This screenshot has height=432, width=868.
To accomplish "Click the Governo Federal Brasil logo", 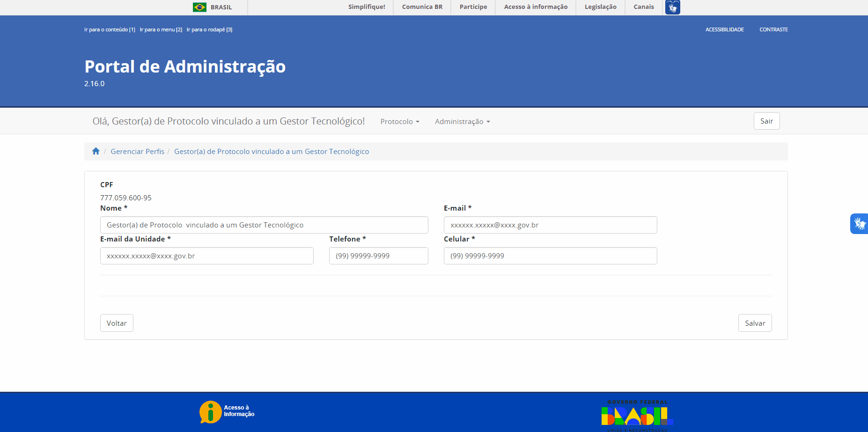I will click(637, 415).
